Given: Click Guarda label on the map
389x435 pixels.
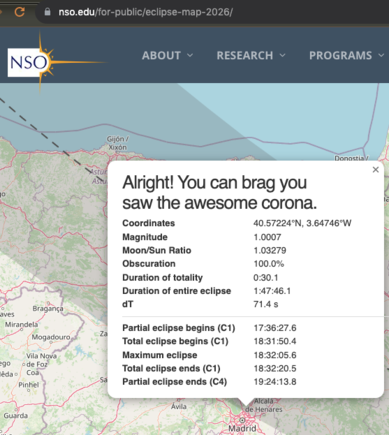Looking at the screenshot, I should [x=16, y=416].
